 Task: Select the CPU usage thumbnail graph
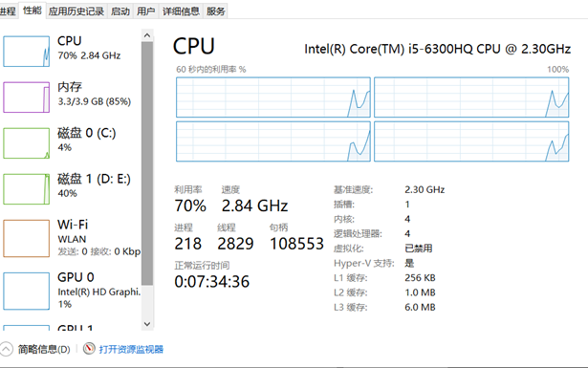click(x=26, y=52)
